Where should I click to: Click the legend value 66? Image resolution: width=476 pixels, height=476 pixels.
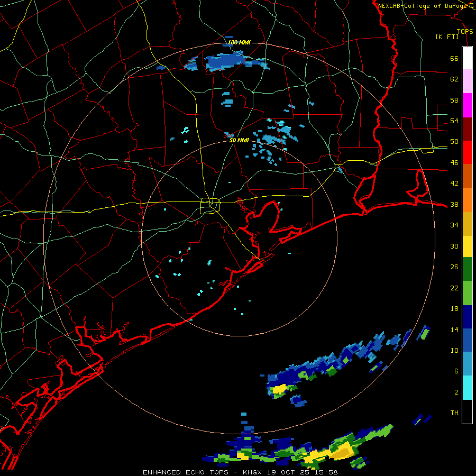(454, 59)
